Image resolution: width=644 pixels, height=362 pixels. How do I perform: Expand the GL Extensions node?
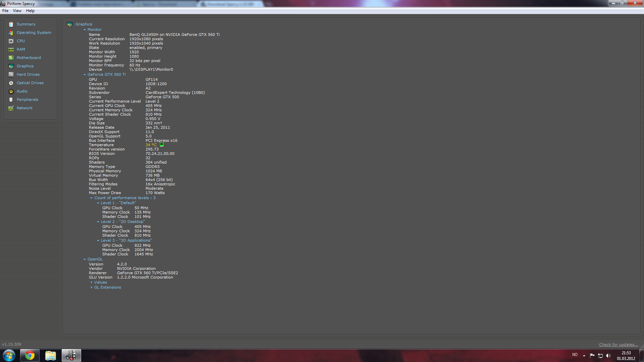coord(91,288)
